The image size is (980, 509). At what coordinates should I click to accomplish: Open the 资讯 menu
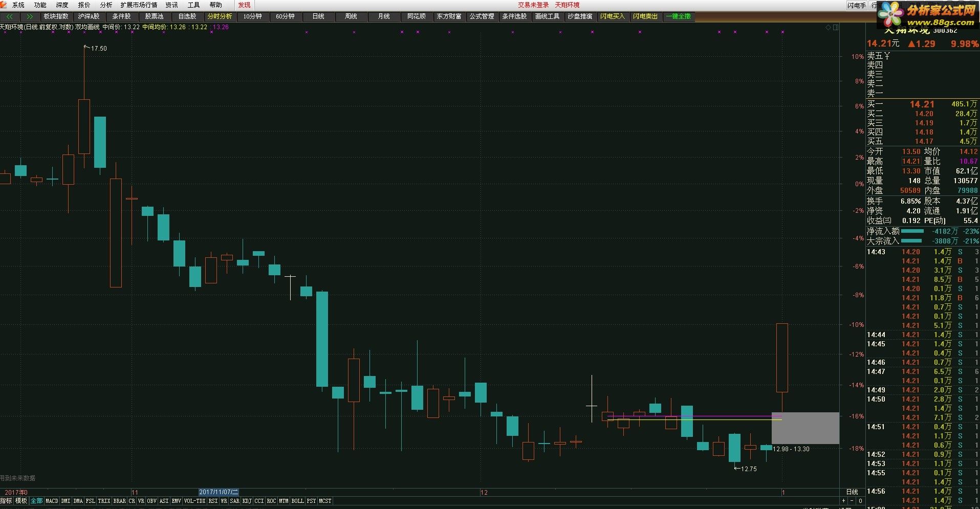(x=172, y=5)
